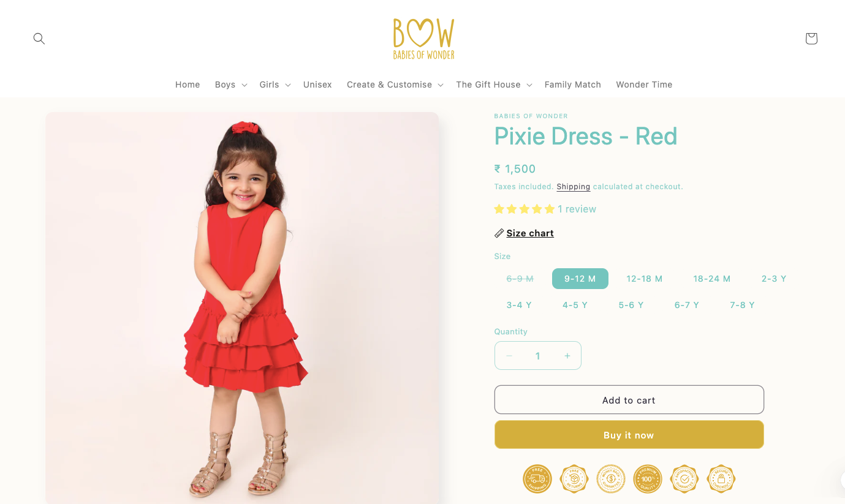Click the BOW Babies of Wonder logo
The width and height of the screenshot is (845, 504).
coord(424,39)
